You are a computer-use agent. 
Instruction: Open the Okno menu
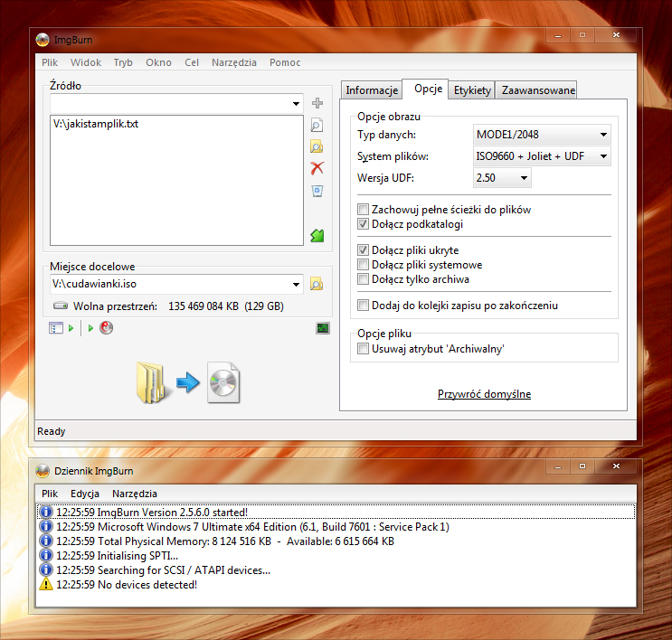point(158,62)
